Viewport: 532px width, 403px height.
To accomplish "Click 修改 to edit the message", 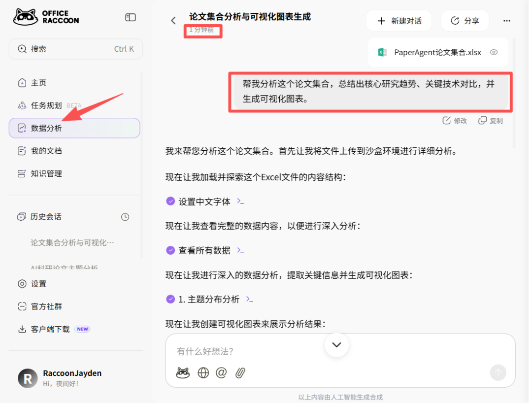I will click(x=455, y=120).
